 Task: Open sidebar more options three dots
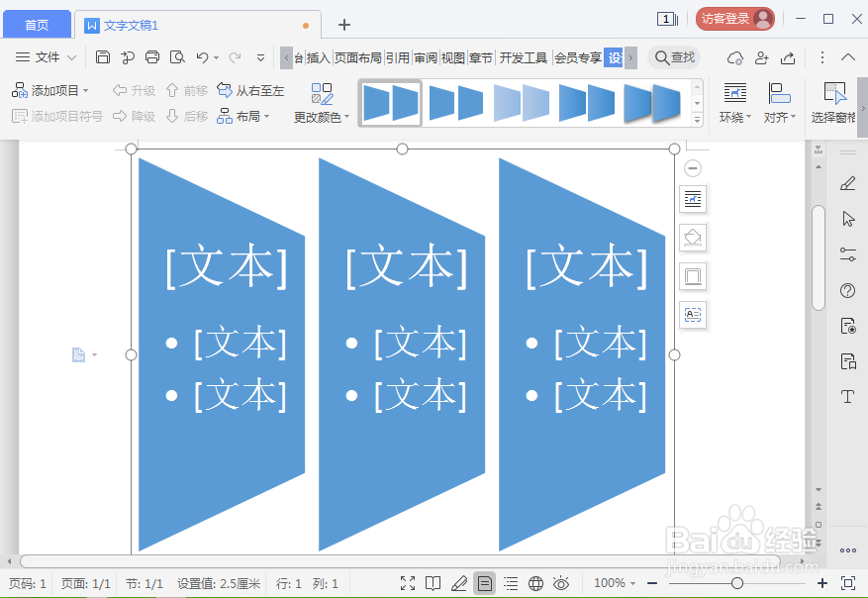click(847, 550)
